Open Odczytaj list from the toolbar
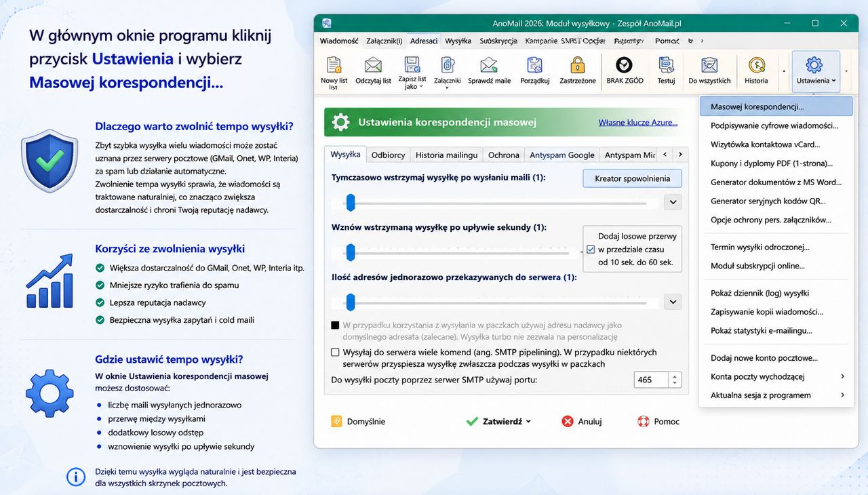The image size is (868, 495). pyautogui.click(x=373, y=71)
